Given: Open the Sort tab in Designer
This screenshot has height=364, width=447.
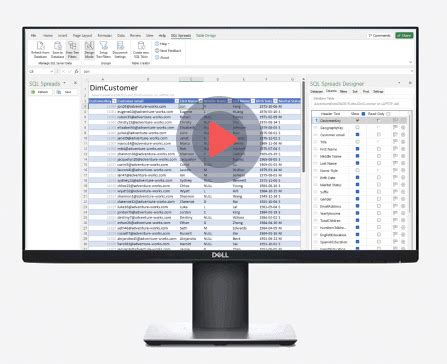Looking at the screenshot, I should [355, 91].
